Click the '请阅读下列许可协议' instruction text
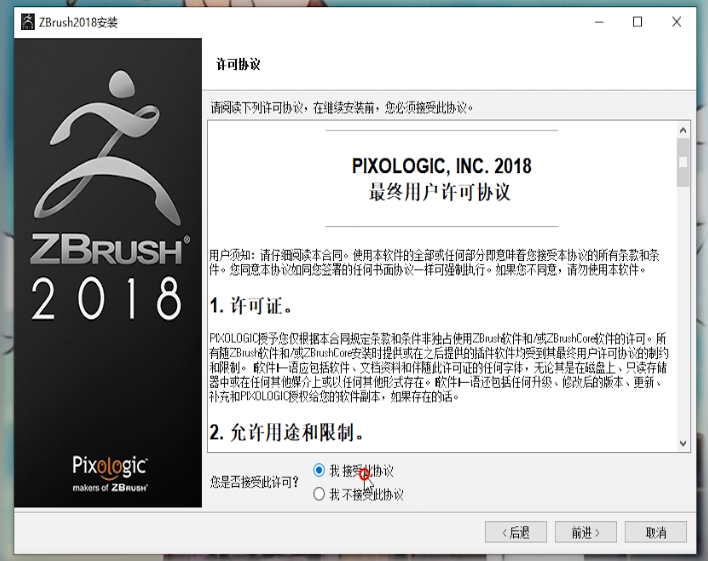Image resolution: width=708 pixels, height=561 pixels. pyautogui.click(x=342, y=108)
